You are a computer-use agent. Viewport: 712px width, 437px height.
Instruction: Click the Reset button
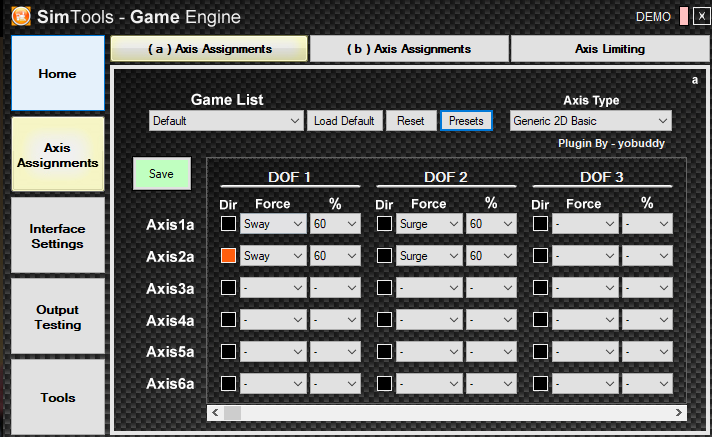410,121
